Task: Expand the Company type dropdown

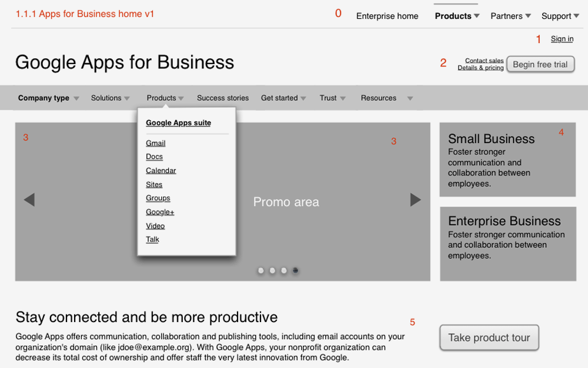Action: tap(44, 98)
